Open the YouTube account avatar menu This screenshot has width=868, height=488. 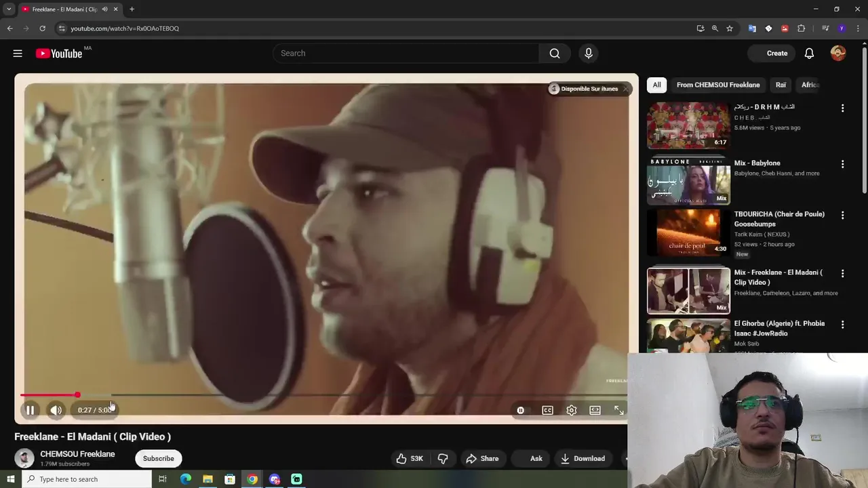coord(838,53)
